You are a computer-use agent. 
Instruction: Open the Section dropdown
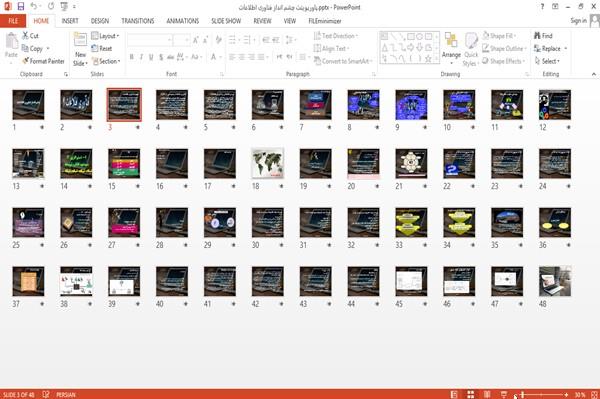[x=106, y=61]
